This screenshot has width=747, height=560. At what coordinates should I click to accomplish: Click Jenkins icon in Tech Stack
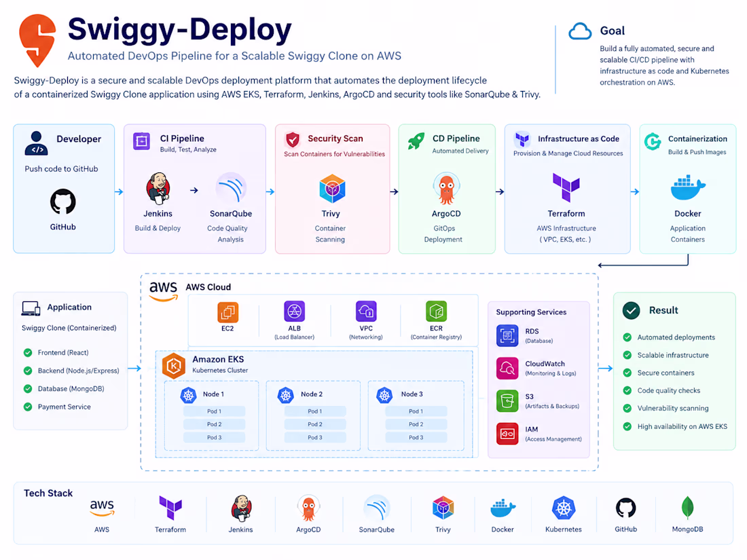point(241,508)
